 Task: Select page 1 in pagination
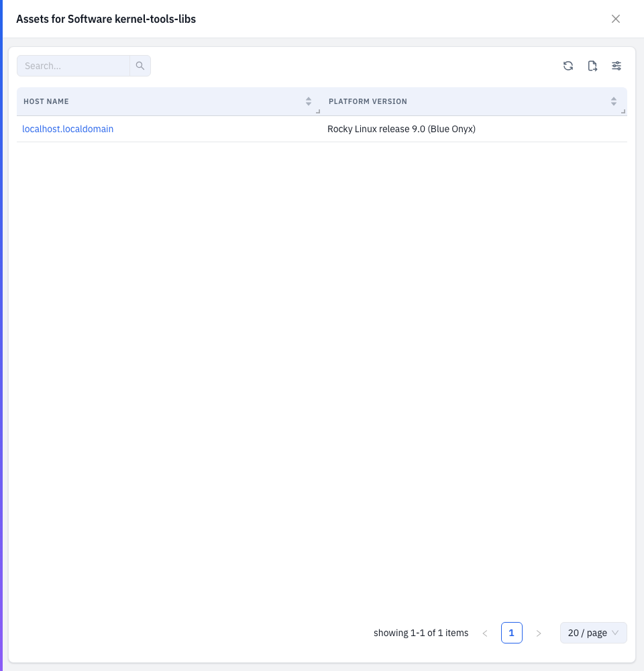tap(511, 633)
